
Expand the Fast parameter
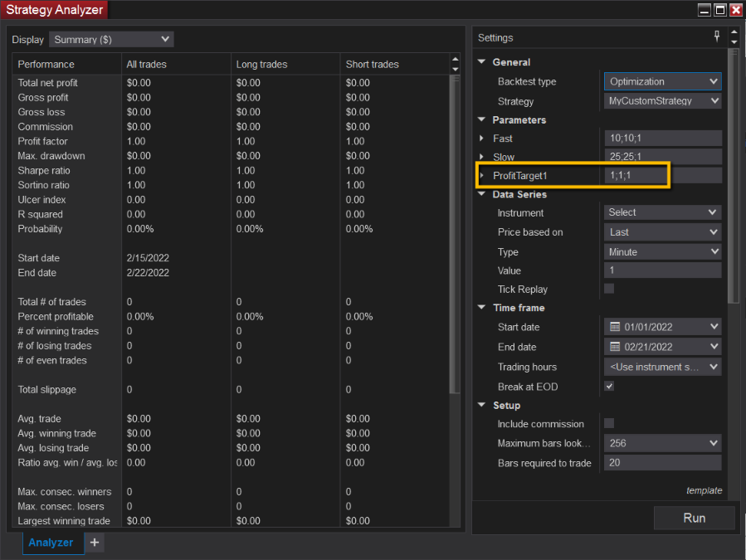pyautogui.click(x=482, y=139)
